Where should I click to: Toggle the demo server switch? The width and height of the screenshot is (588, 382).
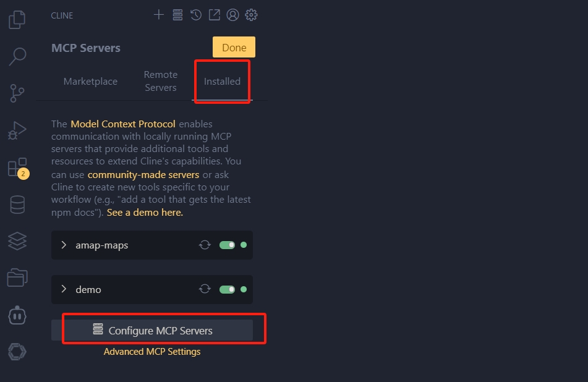click(228, 289)
